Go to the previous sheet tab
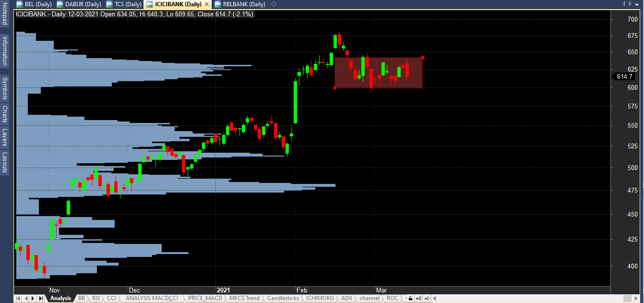Screen dimensions: 644x303 26,299
